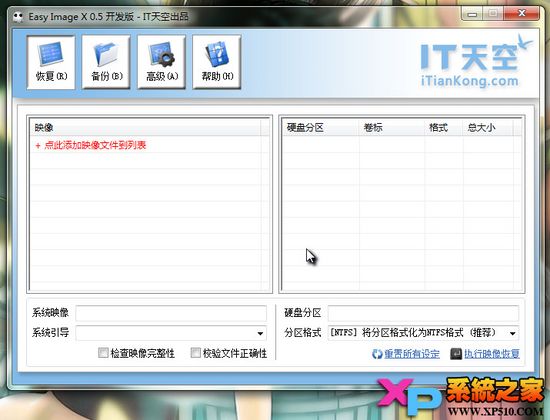Click 重置所有设定 link

coord(412,354)
